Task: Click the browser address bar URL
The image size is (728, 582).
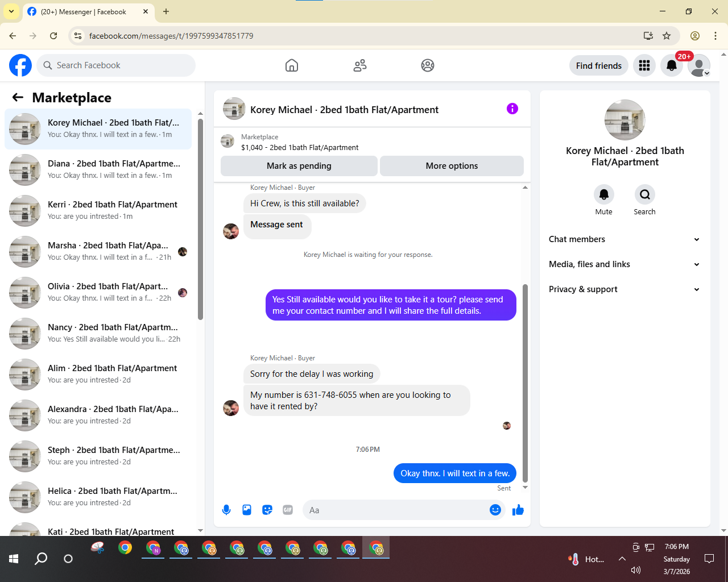Action: pyautogui.click(x=171, y=36)
